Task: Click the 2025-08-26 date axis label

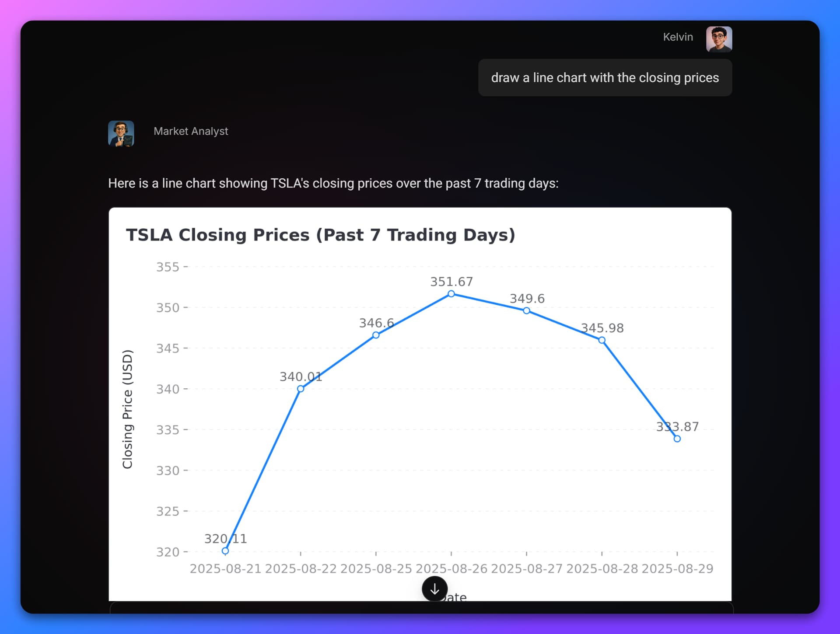Action: tap(451, 568)
